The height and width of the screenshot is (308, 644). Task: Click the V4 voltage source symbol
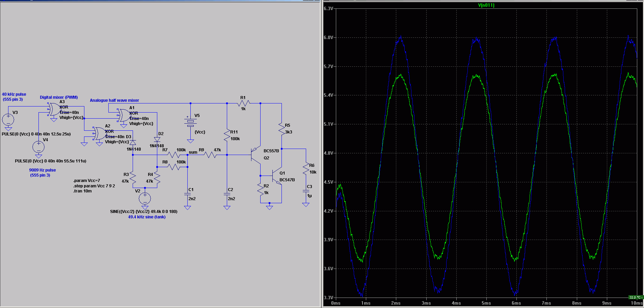(38, 147)
